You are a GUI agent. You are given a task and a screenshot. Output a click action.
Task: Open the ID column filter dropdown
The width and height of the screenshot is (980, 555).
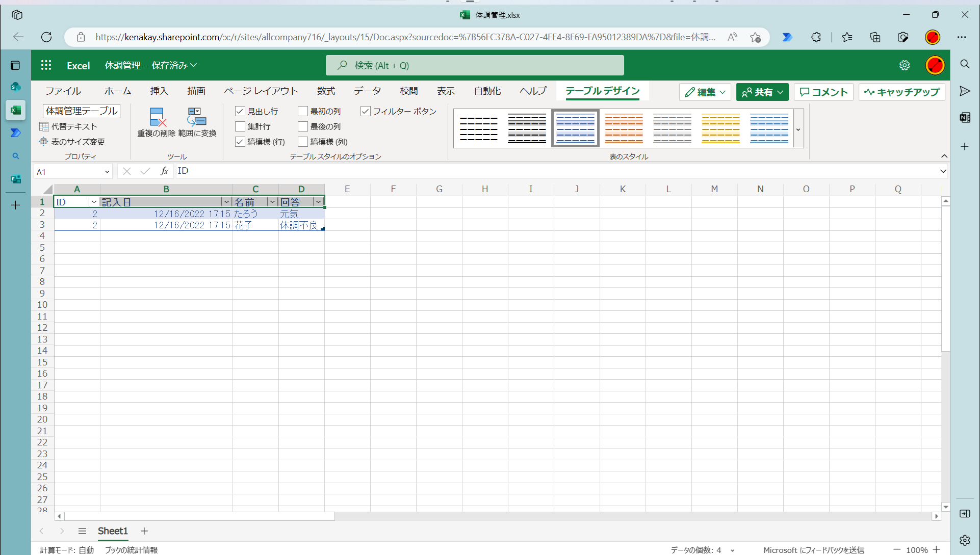93,201
